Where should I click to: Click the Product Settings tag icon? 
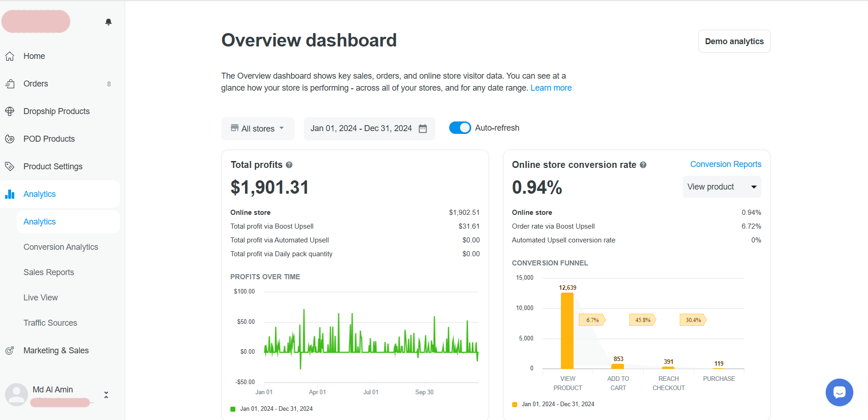(x=10, y=167)
